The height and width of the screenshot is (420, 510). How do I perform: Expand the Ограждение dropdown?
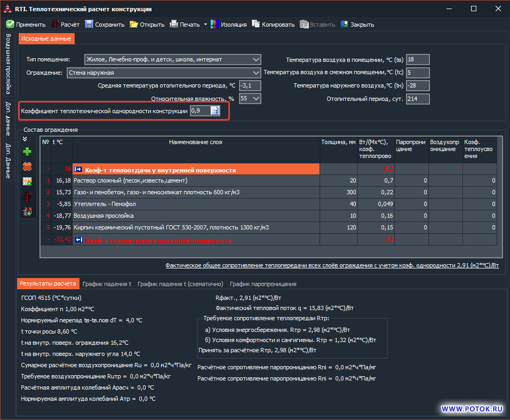click(x=256, y=73)
